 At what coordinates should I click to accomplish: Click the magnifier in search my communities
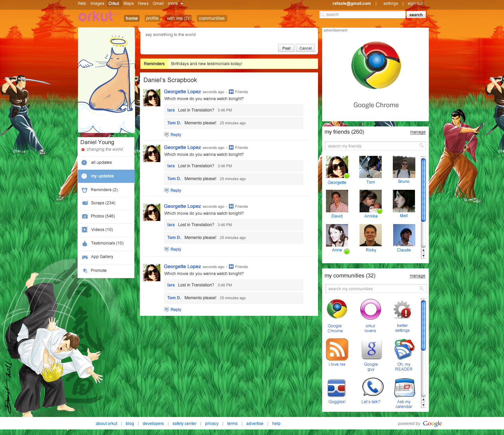click(421, 288)
